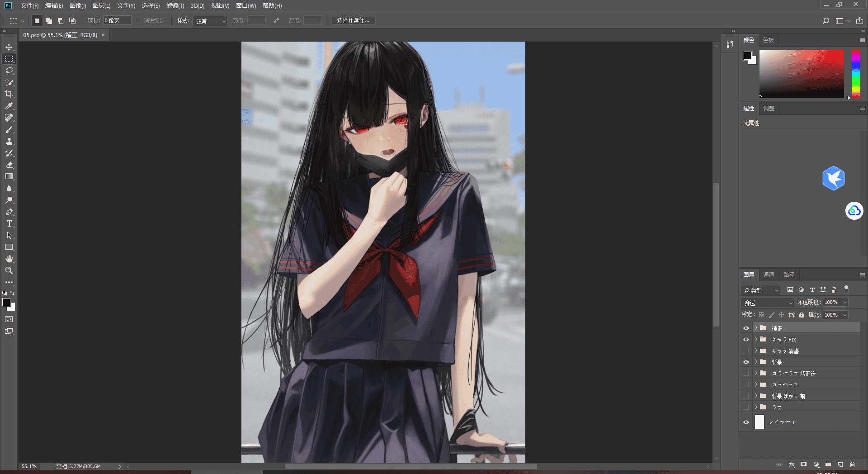Click the search icon in options bar
Viewport: 868px width, 474px height.
(826, 21)
